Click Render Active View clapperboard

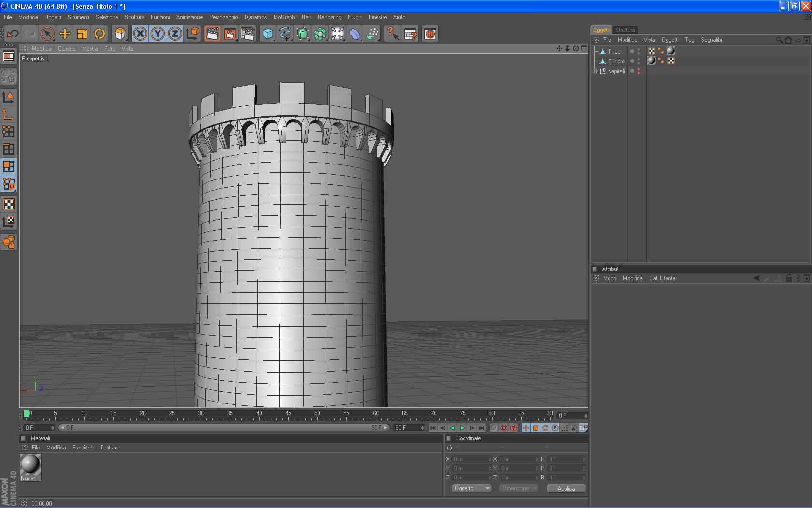[212, 34]
